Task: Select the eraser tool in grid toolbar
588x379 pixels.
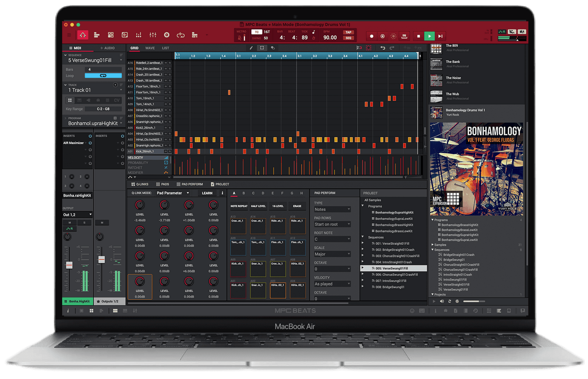Action: (273, 48)
